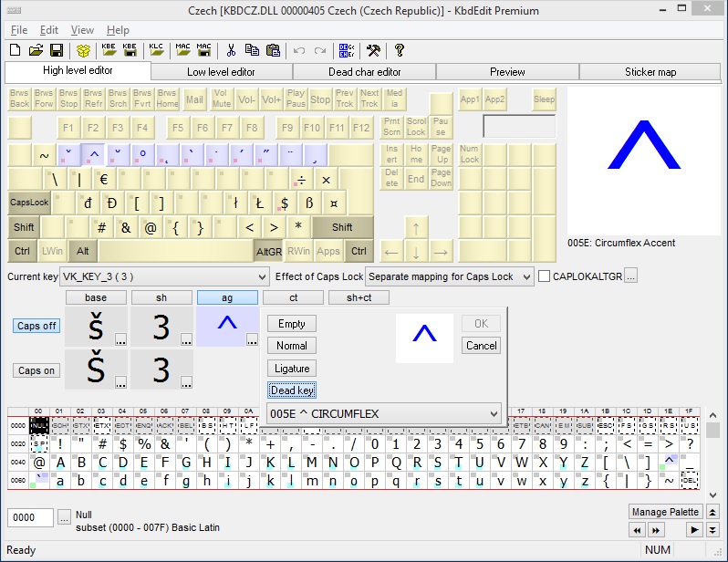This screenshot has width=728, height=562.
Task: Click the Open folder toolbar icon
Action: 36,50
